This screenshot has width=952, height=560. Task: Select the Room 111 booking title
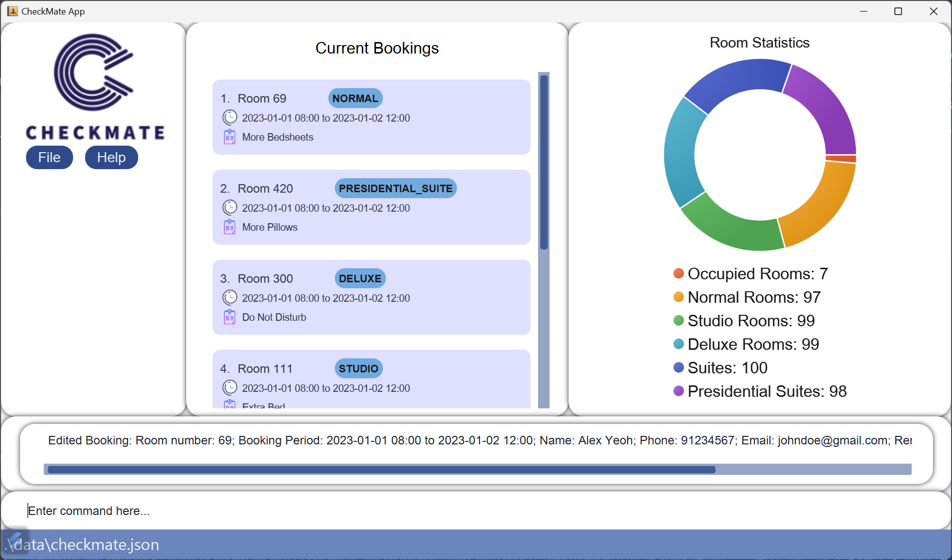tap(265, 369)
